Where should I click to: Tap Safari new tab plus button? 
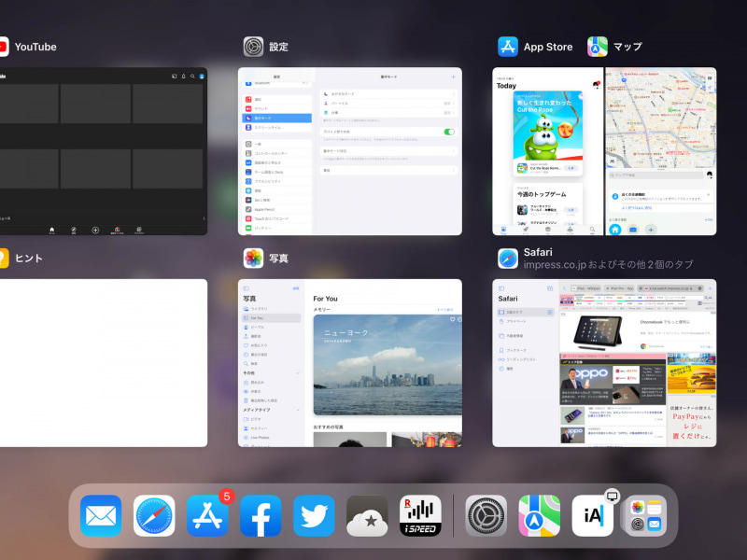pyautogui.click(x=711, y=288)
